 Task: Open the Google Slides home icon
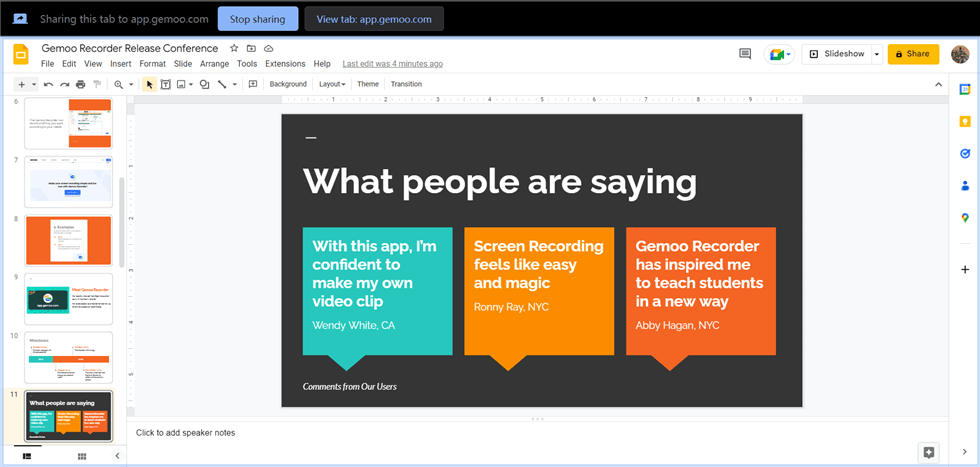tap(21, 54)
